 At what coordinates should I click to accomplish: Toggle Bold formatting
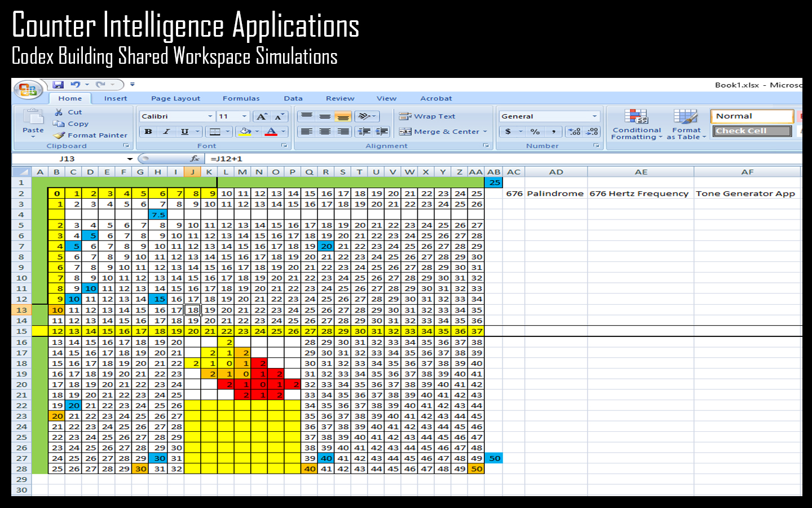[148, 132]
